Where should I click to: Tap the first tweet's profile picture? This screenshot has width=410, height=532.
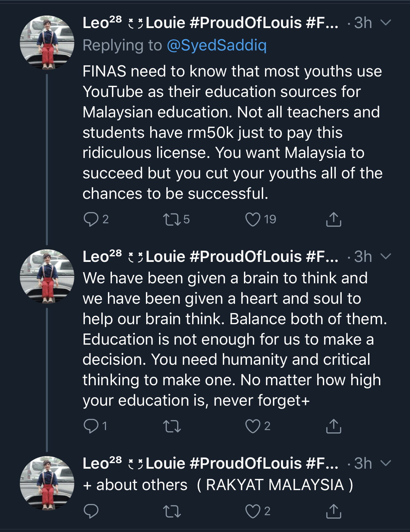click(47, 43)
